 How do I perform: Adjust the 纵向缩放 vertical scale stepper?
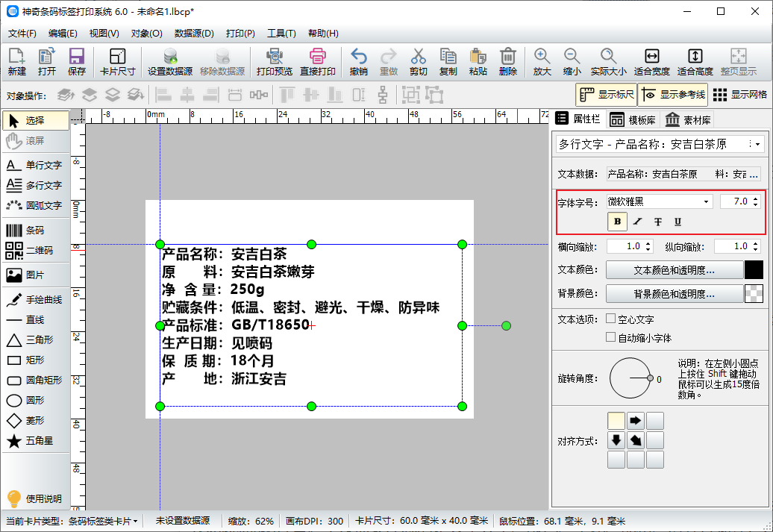(x=756, y=246)
